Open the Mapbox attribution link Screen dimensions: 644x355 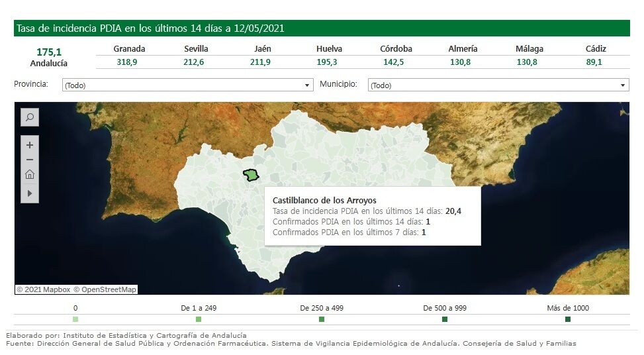pos(43,289)
